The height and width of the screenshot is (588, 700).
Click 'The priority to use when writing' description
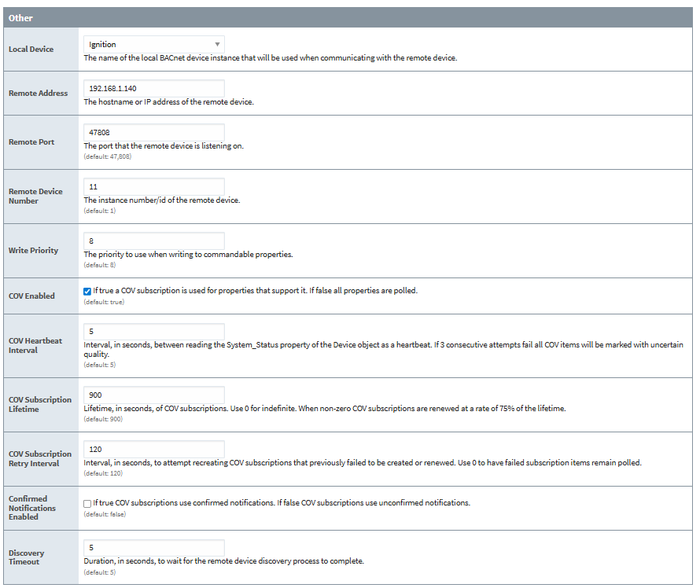(189, 254)
